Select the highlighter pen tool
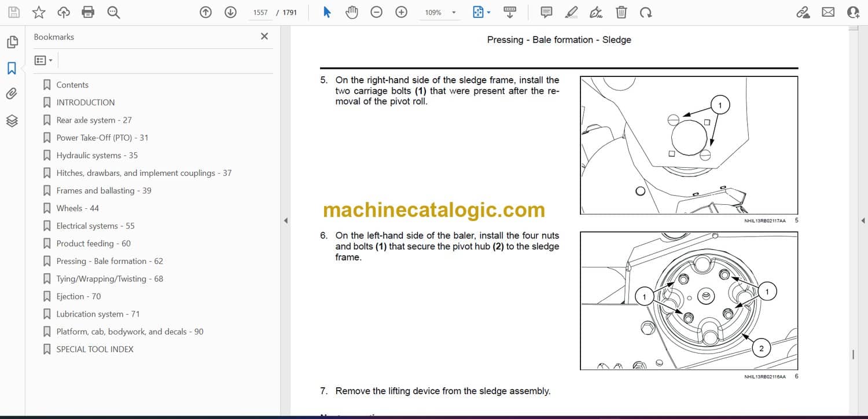 coord(571,12)
